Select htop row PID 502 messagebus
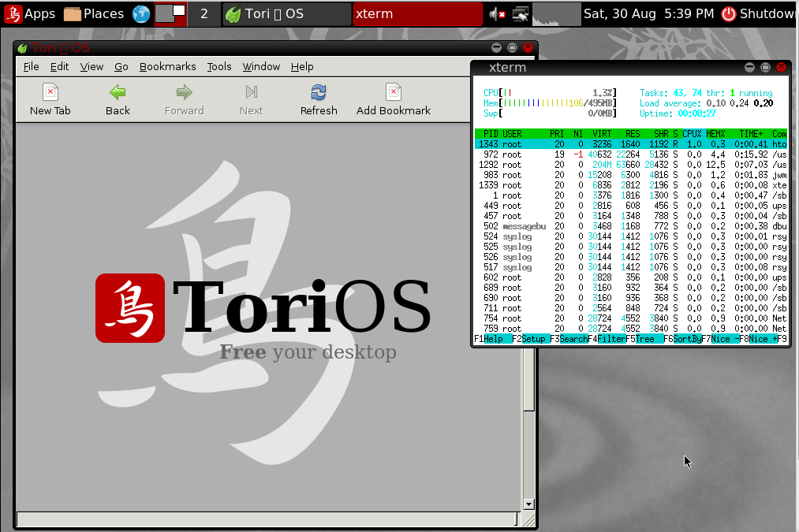The width and height of the screenshot is (799, 532). coord(631,226)
